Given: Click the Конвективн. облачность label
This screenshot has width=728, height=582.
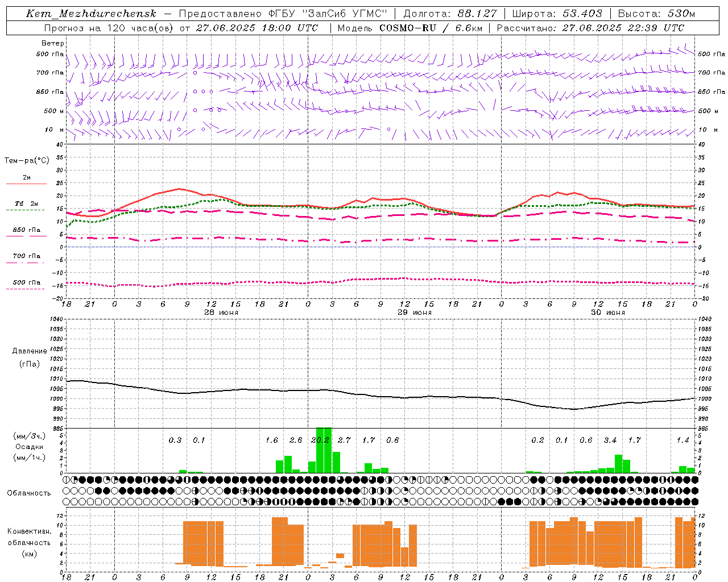Looking at the screenshot, I should click(29, 537).
